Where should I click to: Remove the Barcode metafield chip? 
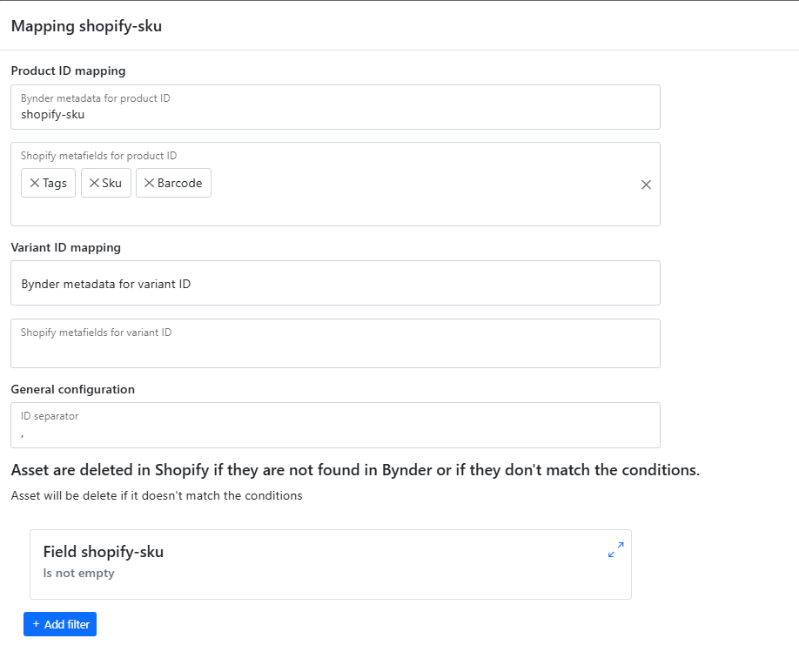click(150, 184)
